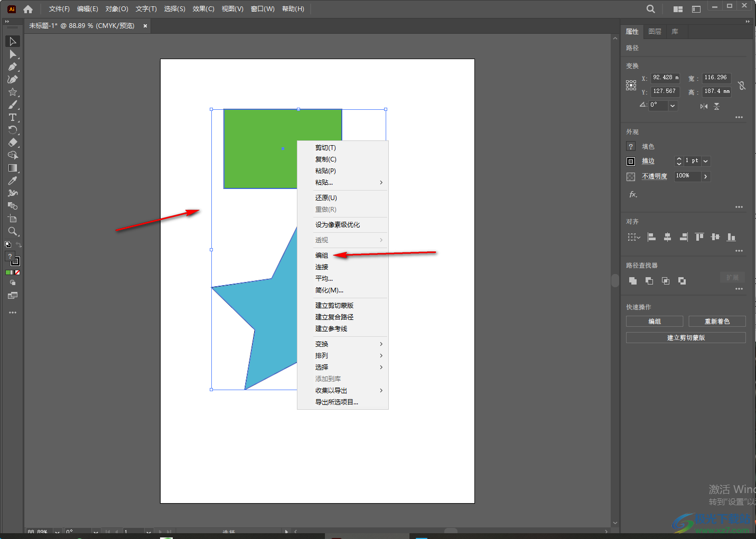Screen dimensions: 756x539
Task: Select the Gradient tool
Action: tap(13, 168)
